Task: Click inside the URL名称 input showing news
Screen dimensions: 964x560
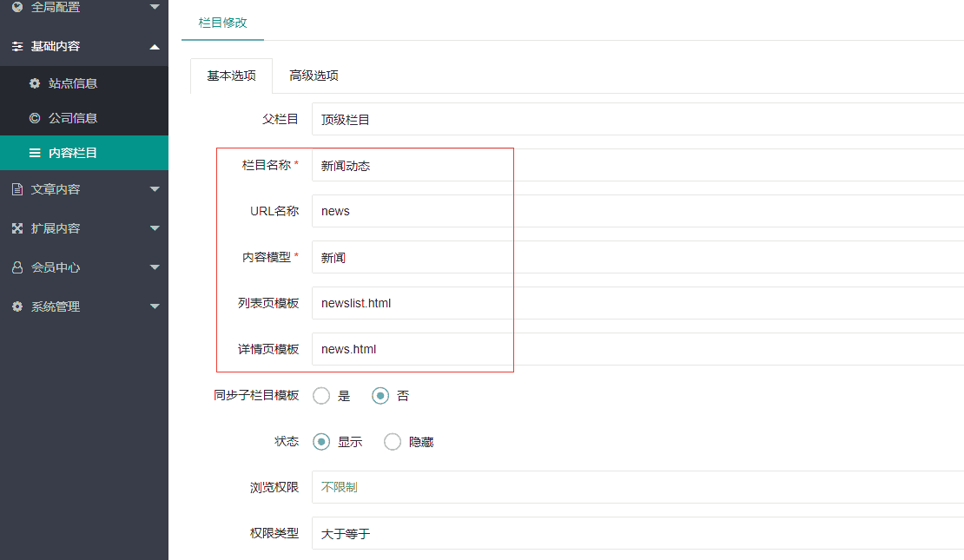Action: (434, 211)
